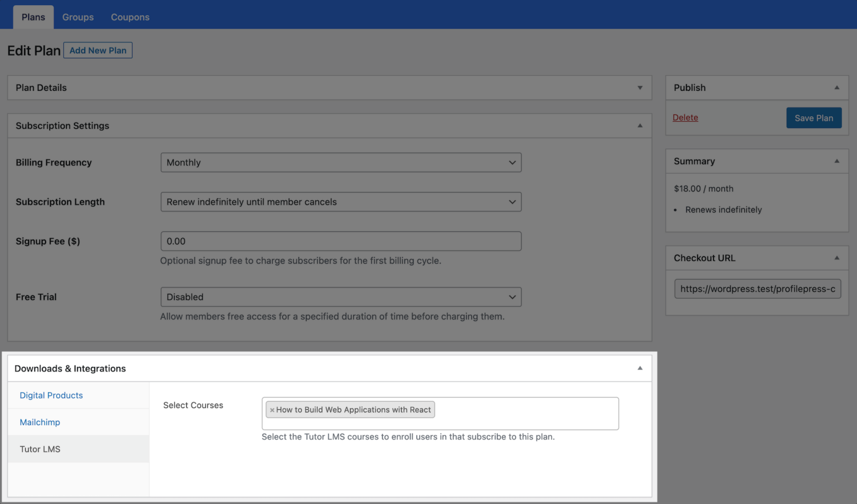Click the $18.00 / month summary text
Screen dimensions: 857x504
tap(703, 189)
